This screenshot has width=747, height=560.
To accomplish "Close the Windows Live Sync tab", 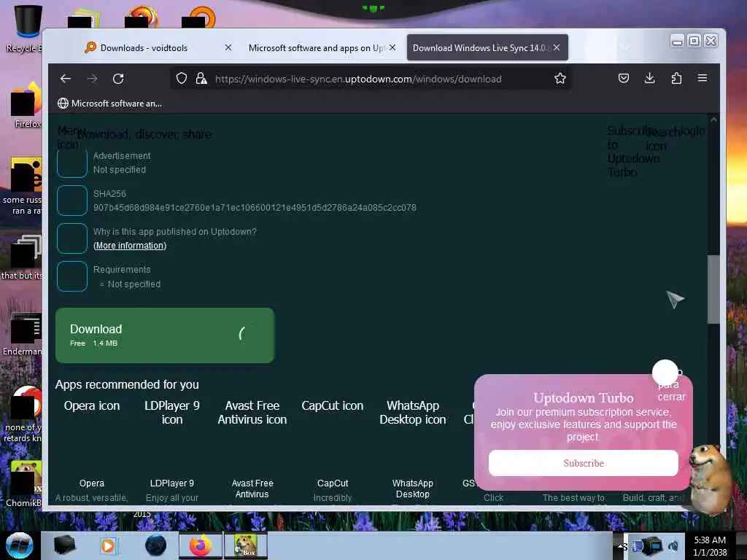I will pyautogui.click(x=557, y=47).
